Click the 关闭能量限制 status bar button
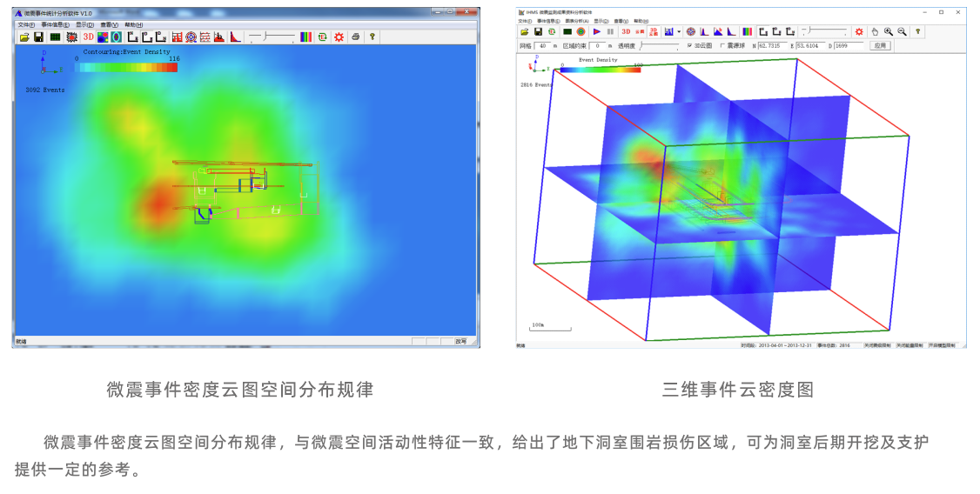This screenshot has height=494, width=980. coord(910,345)
